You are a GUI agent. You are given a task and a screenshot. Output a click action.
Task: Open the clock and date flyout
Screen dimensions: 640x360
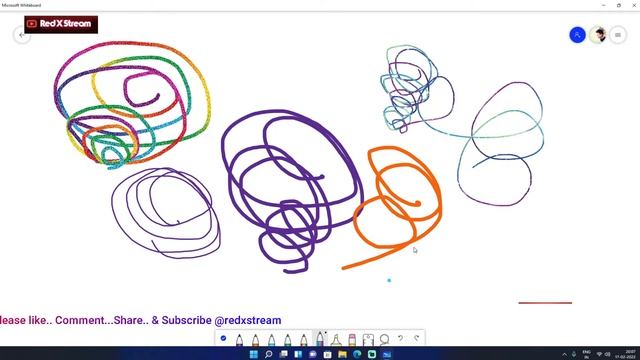coord(624,354)
